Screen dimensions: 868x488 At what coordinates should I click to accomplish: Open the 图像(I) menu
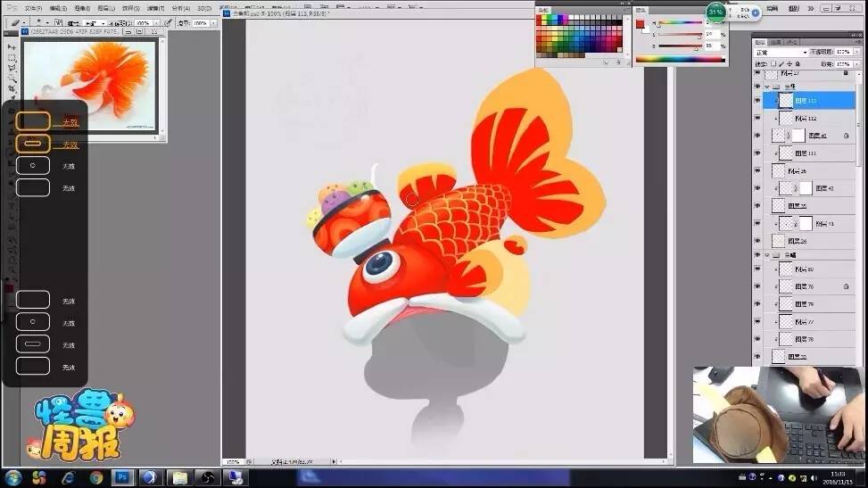click(x=82, y=8)
